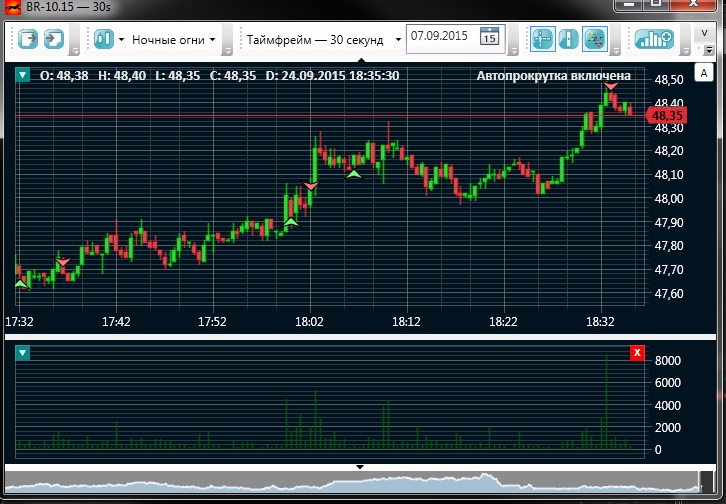726x504 pixels.
Task: Click the import arrow icon beside export
Action: 54,39
